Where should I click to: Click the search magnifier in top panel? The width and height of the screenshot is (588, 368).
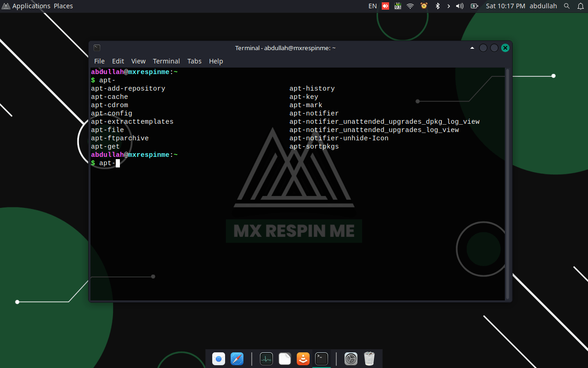tap(567, 6)
